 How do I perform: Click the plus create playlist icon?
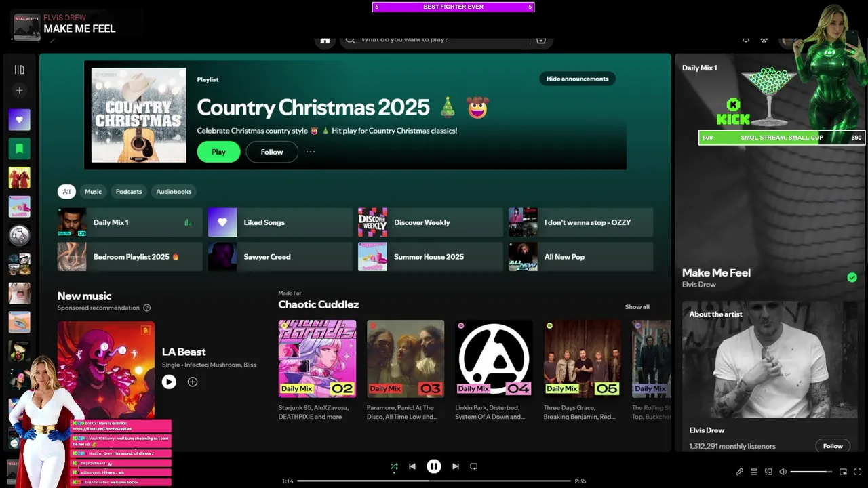click(19, 90)
